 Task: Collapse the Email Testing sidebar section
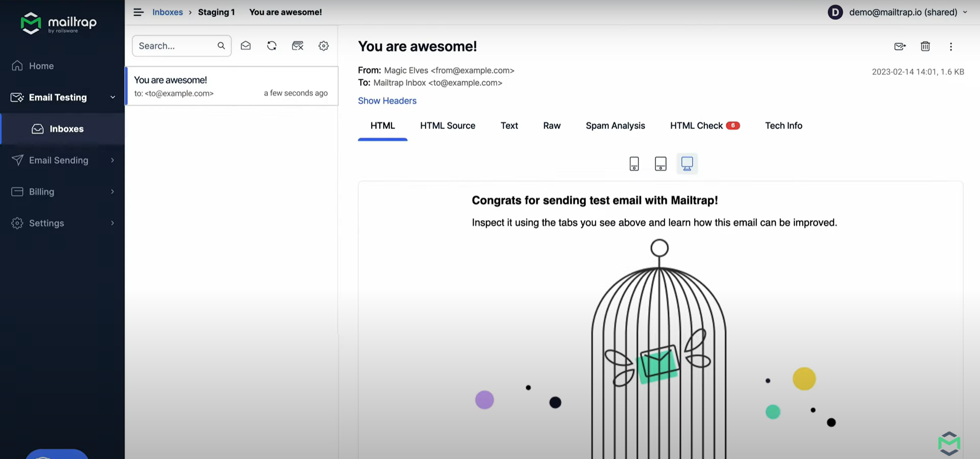pyautogui.click(x=112, y=97)
